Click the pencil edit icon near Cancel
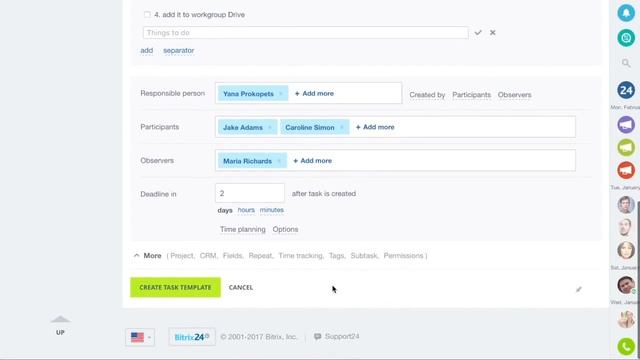Screen dimensions: 640x360 tap(579, 289)
